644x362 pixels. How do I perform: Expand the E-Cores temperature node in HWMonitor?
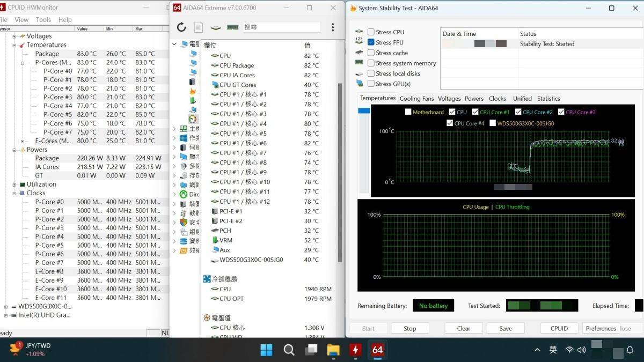(23, 141)
